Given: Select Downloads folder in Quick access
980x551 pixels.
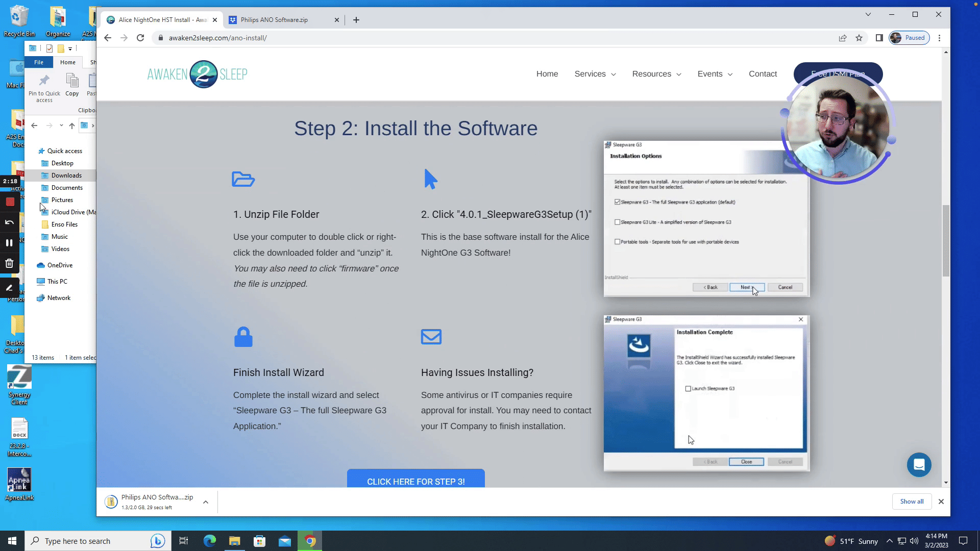Looking at the screenshot, I should click(66, 176).
